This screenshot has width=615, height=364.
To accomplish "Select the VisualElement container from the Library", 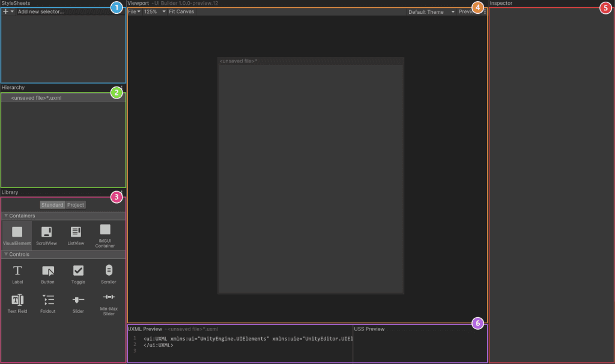I will (17, 234).
